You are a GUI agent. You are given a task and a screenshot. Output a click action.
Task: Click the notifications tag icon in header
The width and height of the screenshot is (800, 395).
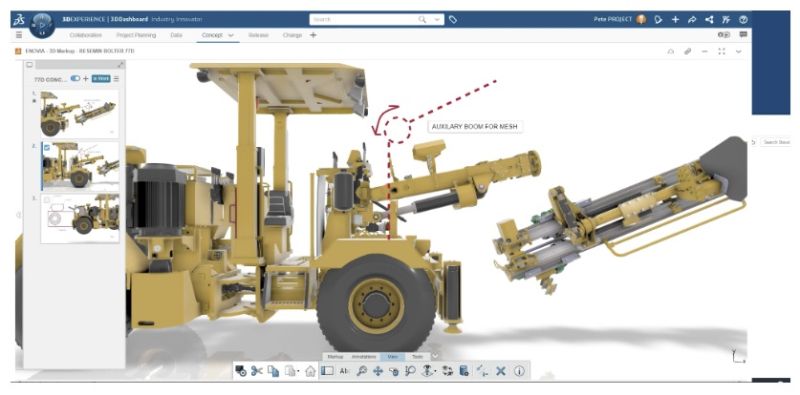658,19
